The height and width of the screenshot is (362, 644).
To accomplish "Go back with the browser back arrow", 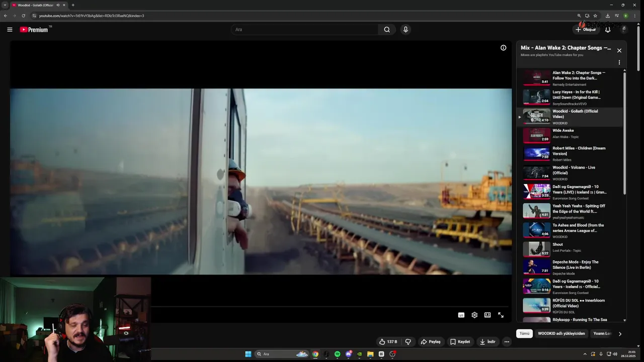I will [x=6, y=16].
